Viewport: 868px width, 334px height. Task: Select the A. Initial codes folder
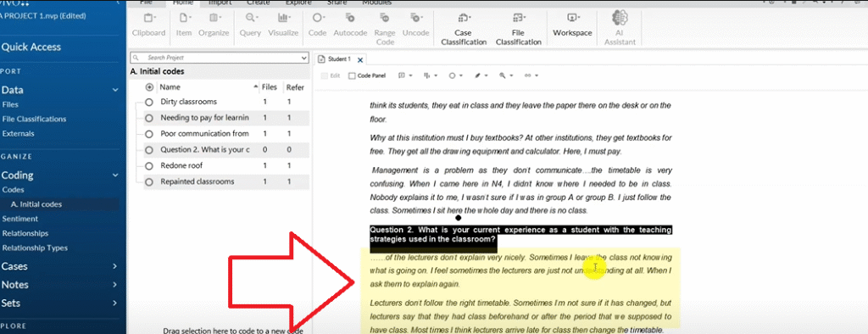(36, 204)
